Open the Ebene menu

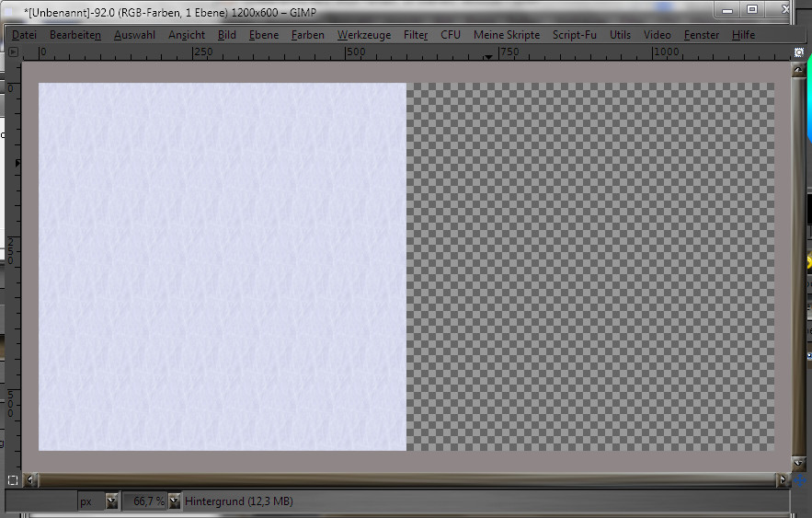point(264,35)
